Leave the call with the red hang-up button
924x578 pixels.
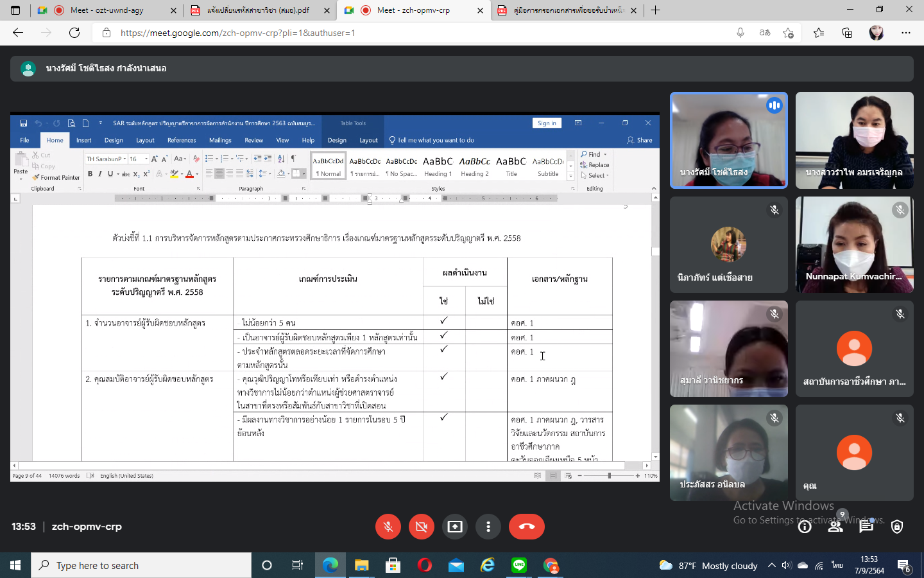click(526, 527)
